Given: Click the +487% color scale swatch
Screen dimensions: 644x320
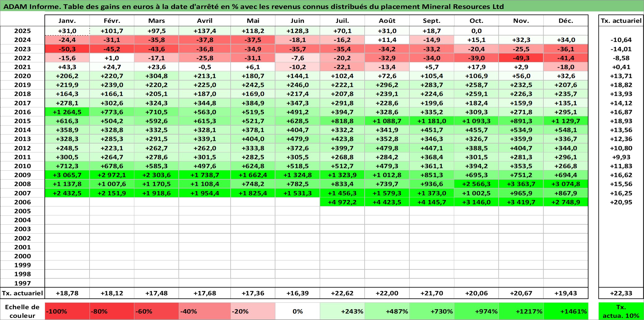Looking at the screenshot, I should (387, 311).
